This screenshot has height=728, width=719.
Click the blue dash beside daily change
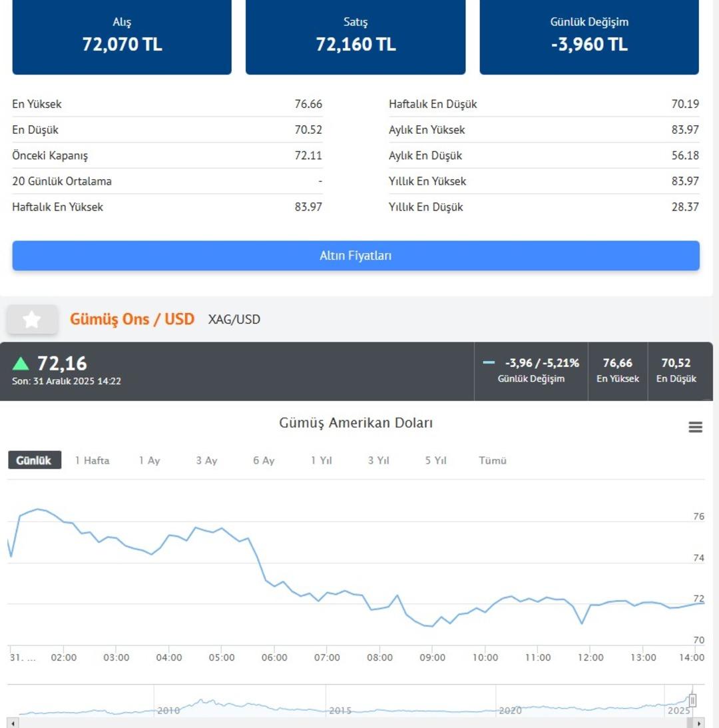tap(489, 363)
